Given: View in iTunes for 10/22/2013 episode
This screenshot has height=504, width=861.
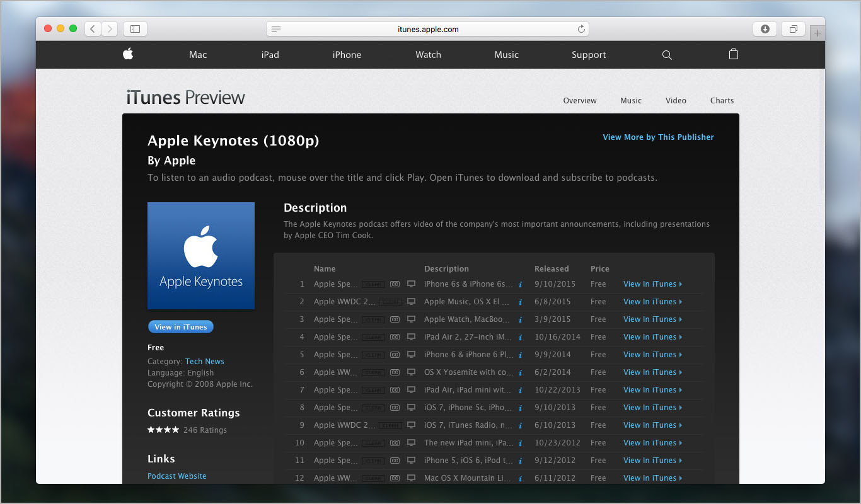Looking at the screenshot, I should click(x=652, y=390).
